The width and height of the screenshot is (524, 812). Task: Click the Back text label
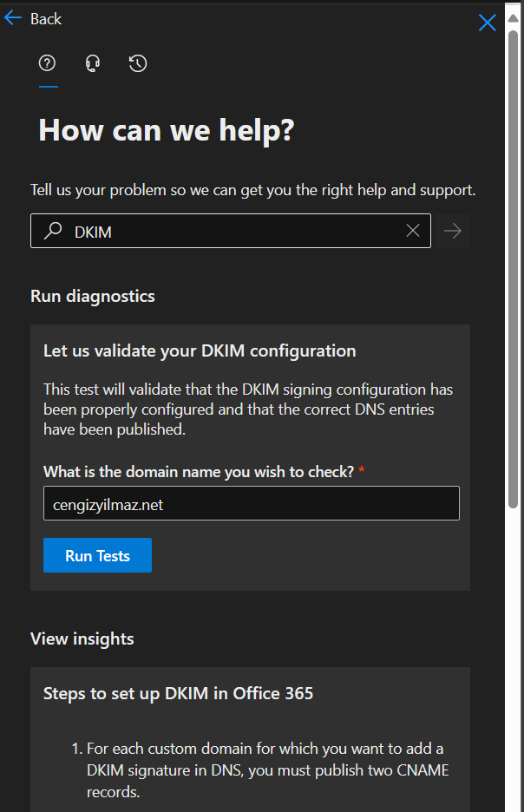pos(46,18)
